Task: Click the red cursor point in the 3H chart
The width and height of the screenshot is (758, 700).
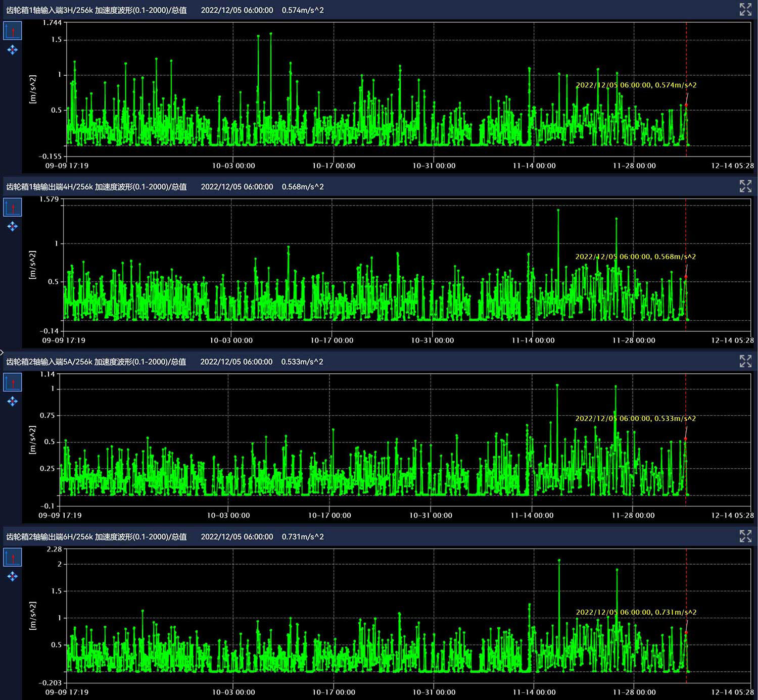Action: [686, 106]
